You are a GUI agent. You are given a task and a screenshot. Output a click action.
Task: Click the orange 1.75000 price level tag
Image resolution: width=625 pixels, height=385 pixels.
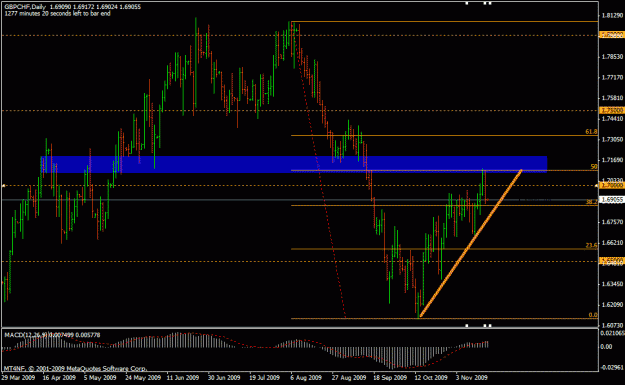pos(612,110)
